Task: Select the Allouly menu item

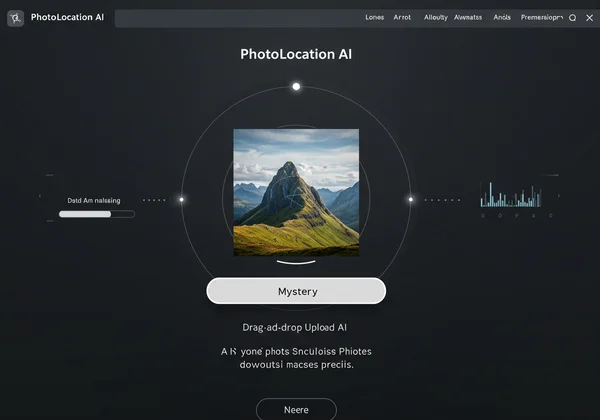Action: click(435, 17)
